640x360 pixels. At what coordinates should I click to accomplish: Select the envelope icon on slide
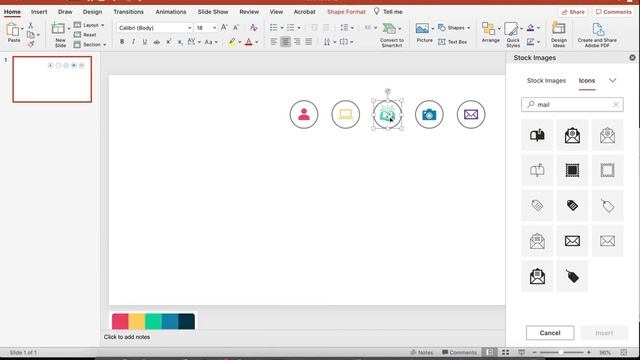point(471,114)
